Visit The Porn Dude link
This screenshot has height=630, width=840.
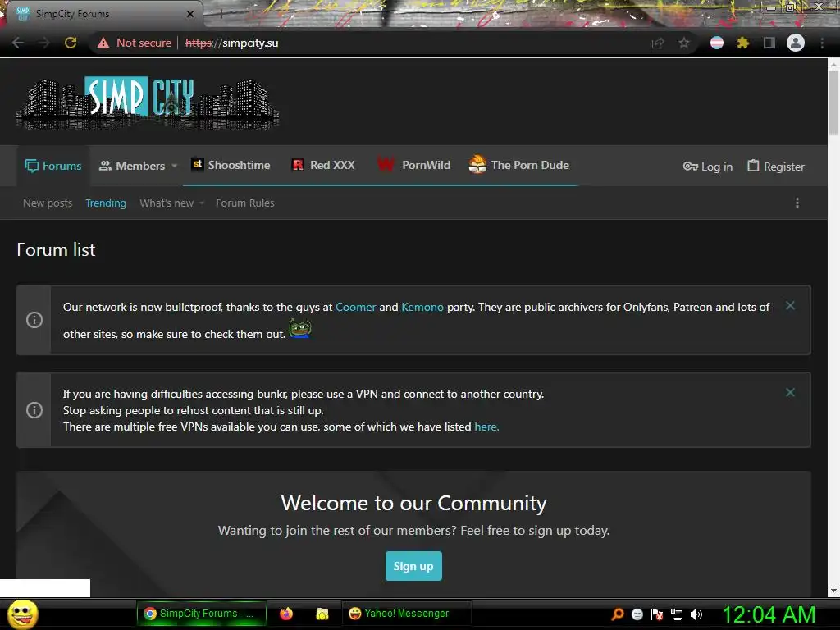tap(518, 165)
